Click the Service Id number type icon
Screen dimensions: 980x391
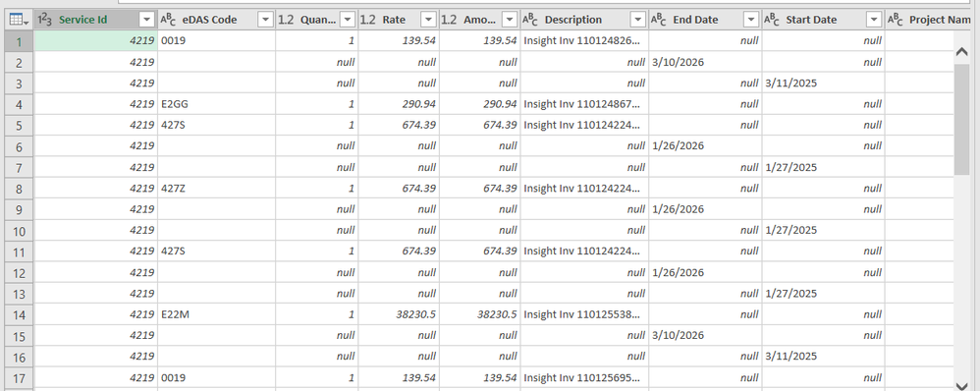[44, 20]
